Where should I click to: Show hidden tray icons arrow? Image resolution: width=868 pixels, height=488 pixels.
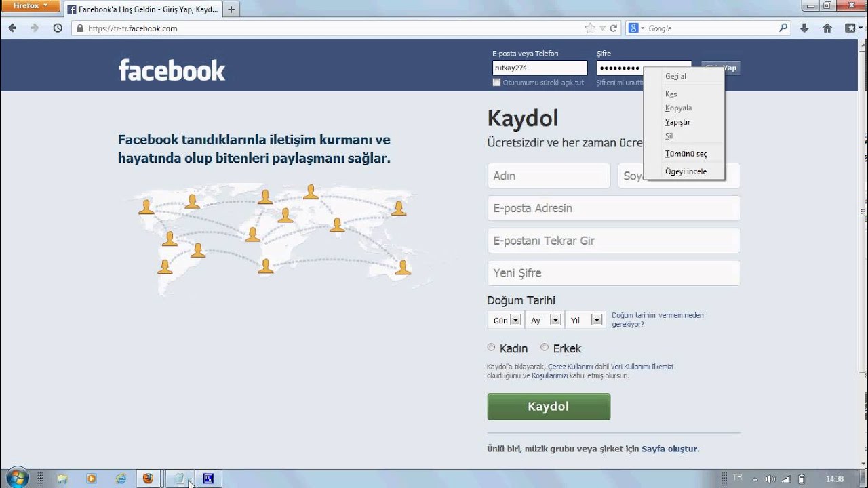click(755, 479)
